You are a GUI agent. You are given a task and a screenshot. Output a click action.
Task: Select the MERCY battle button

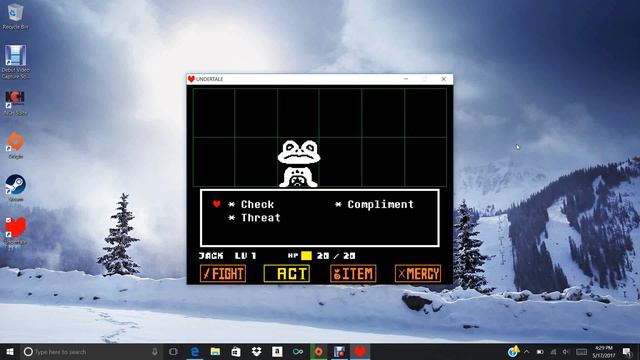coord(418,273)
